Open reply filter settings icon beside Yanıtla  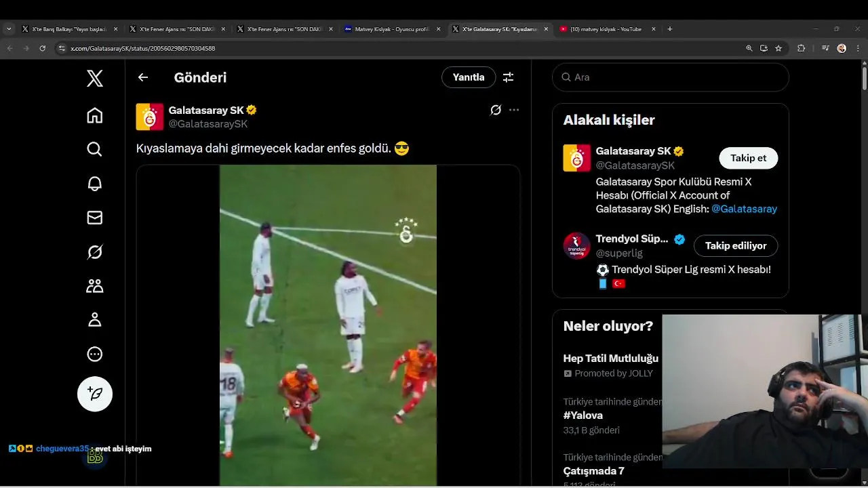[x=508, y=77]
